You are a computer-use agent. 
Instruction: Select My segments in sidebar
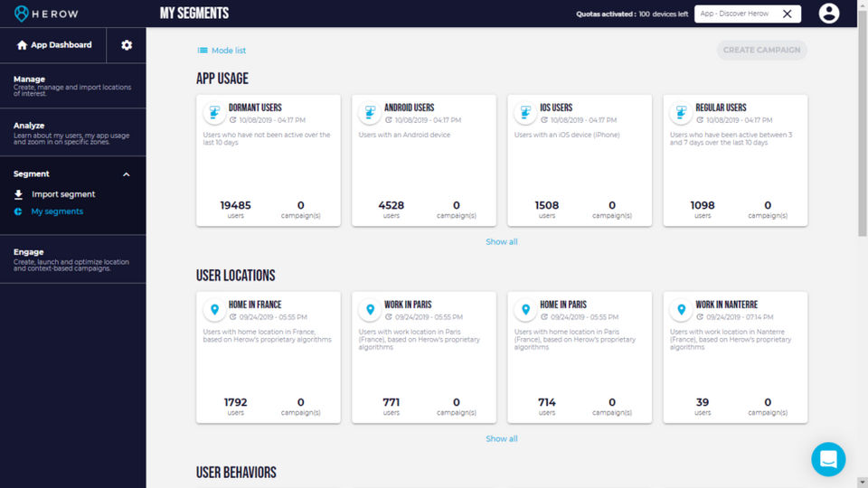tap(57, 211)
